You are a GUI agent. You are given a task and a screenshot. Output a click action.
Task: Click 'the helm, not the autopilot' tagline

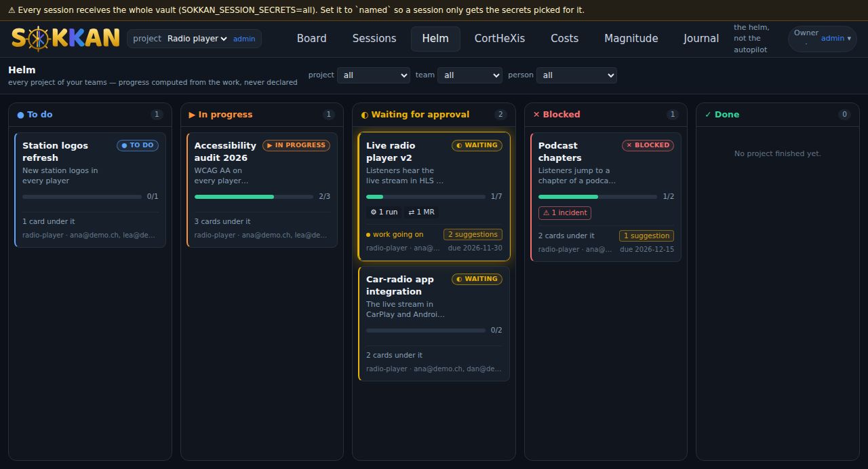(x=751, y=39)
